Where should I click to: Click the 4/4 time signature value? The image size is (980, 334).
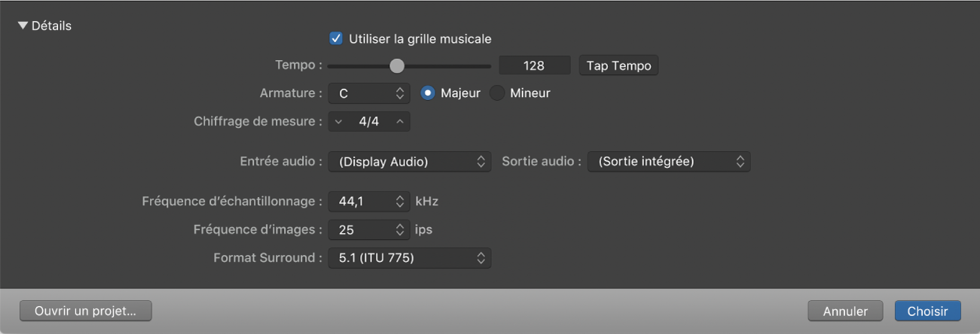pyautogui.click(x=369, y=121)
